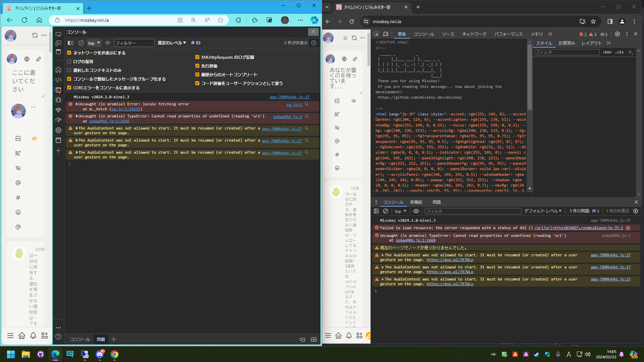Clear console in Edge DevTools

click(x=81, y=43)
